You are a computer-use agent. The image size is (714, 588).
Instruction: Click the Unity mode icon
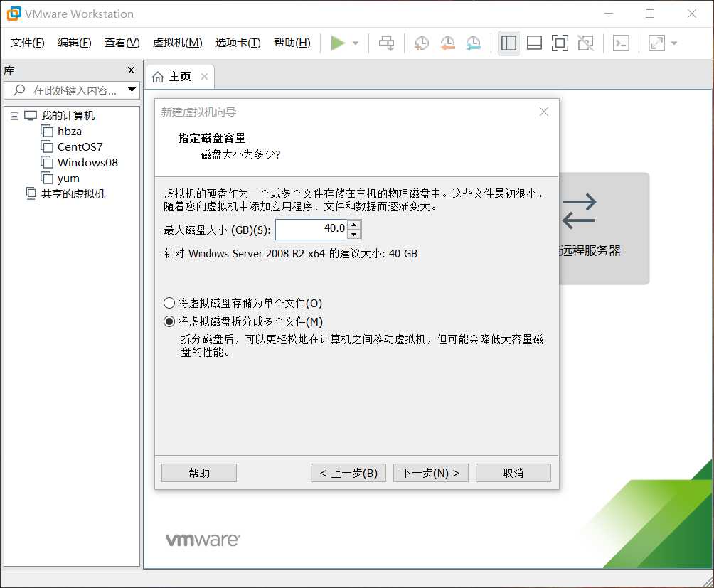tap(585, 43)
